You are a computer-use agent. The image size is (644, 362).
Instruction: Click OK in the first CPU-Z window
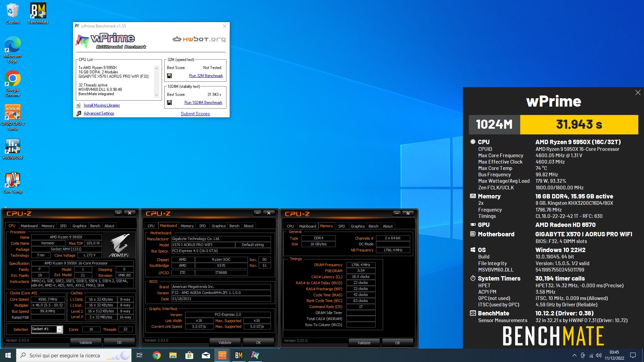[x=119, y=343]
